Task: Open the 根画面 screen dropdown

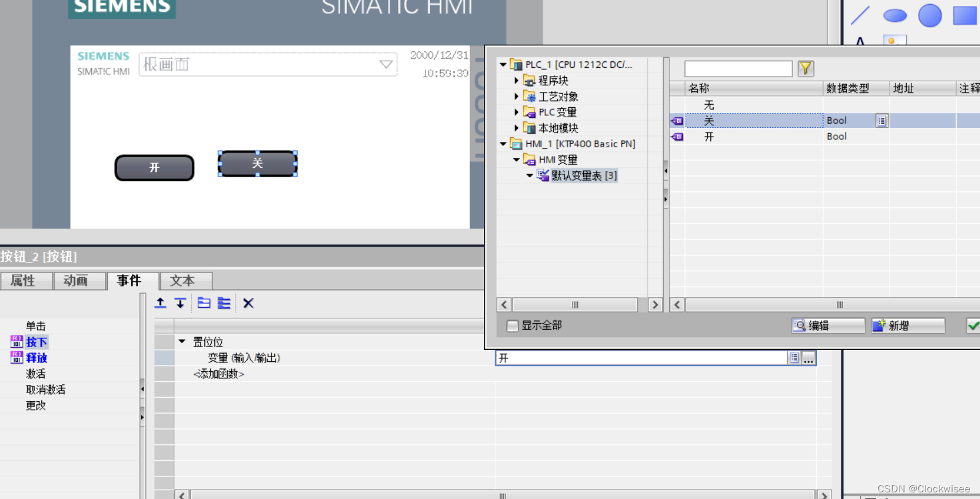Action: [385, 65]
